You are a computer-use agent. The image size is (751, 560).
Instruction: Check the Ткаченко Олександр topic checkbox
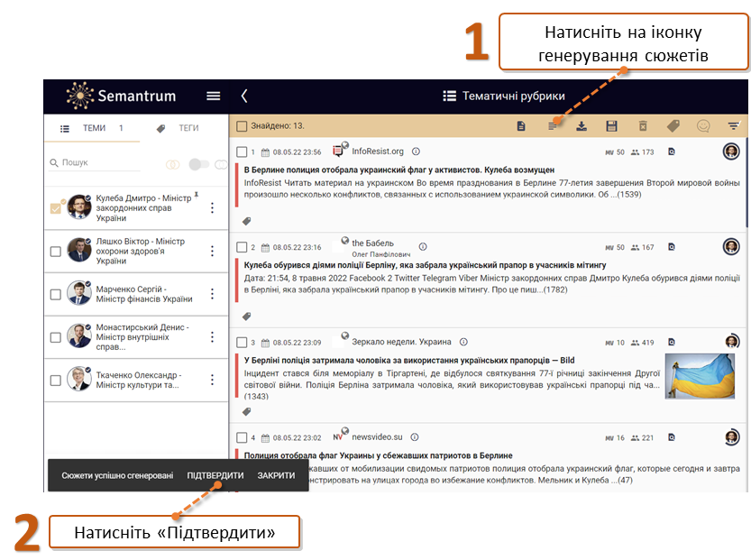click(x=56, y=381)
